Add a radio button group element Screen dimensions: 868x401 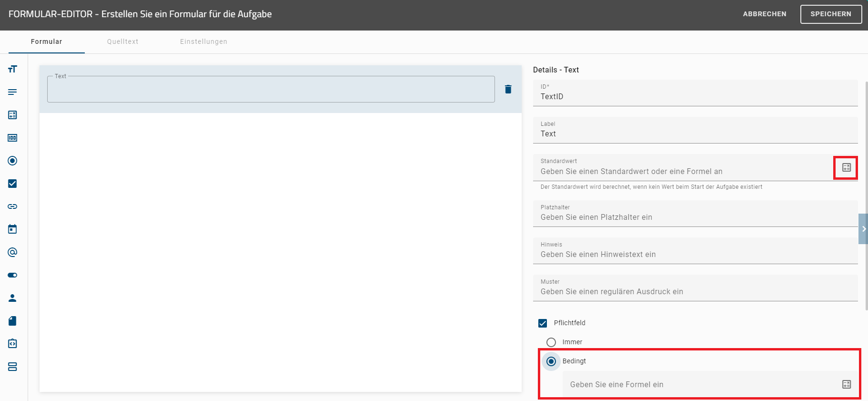(x=12, y=161)
